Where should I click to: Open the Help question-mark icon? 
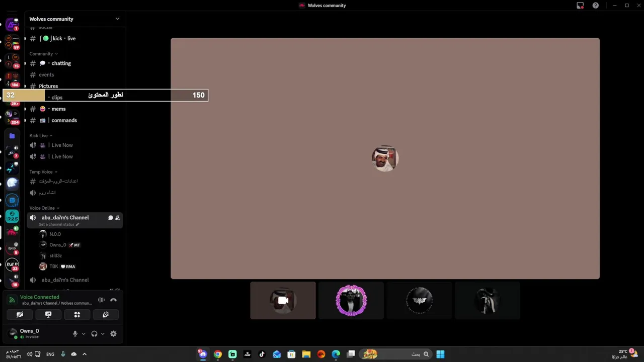596,6
